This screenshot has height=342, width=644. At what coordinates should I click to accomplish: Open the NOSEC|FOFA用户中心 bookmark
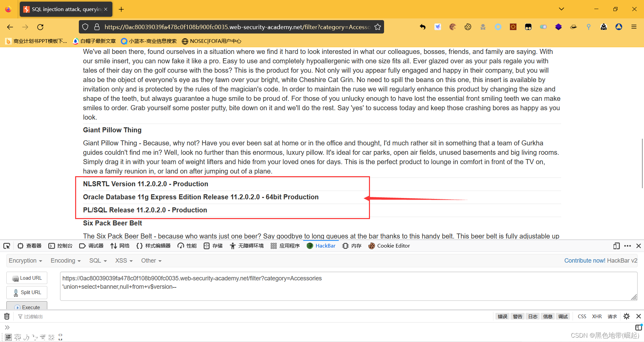pyautogui.click(x=211, y=41)
